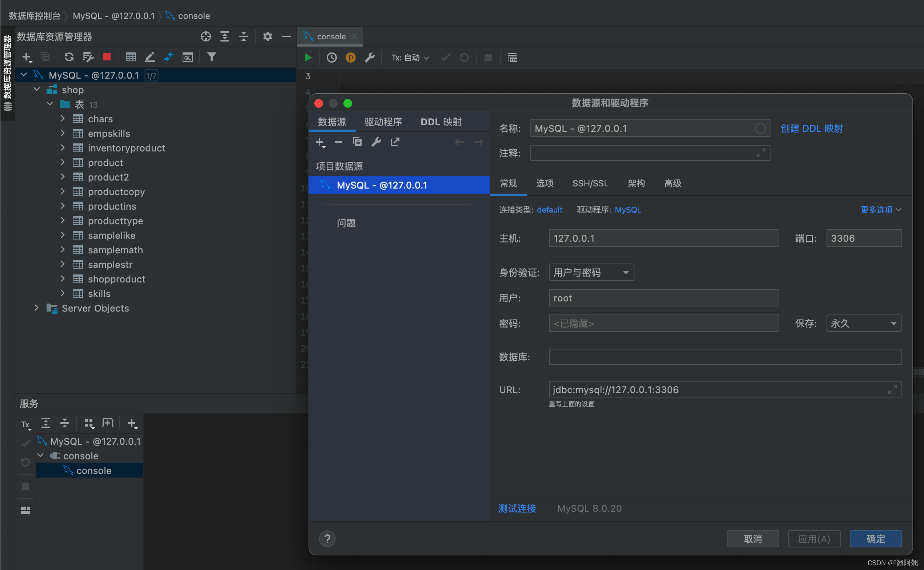This screenshot has height=570, width=924.
Task: Click the Create DDL mapping link
Action: [x=812, y=128]
